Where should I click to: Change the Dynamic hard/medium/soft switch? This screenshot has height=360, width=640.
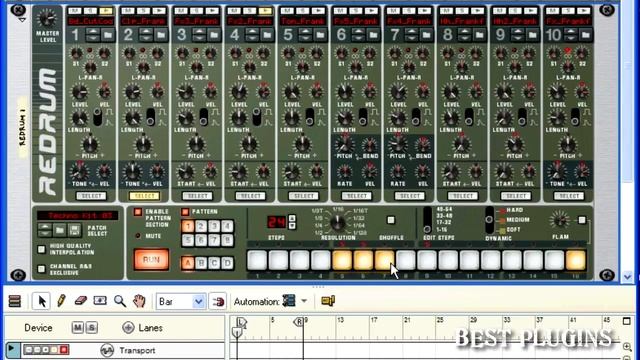point(489,220)
